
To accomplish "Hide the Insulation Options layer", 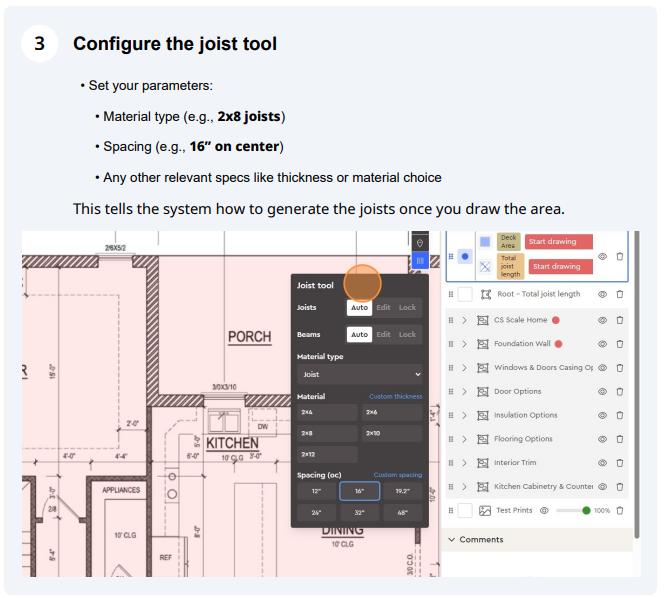I will point(602,415).
